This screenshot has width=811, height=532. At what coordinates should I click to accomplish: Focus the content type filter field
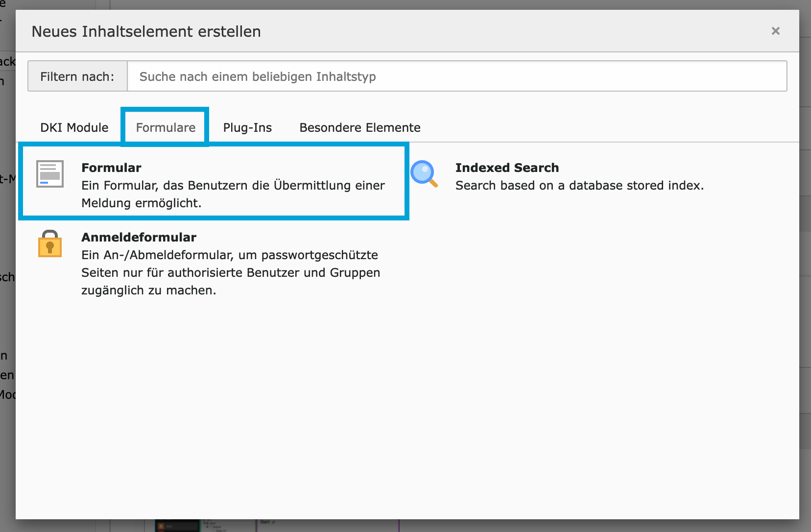(x=456, y=76)
